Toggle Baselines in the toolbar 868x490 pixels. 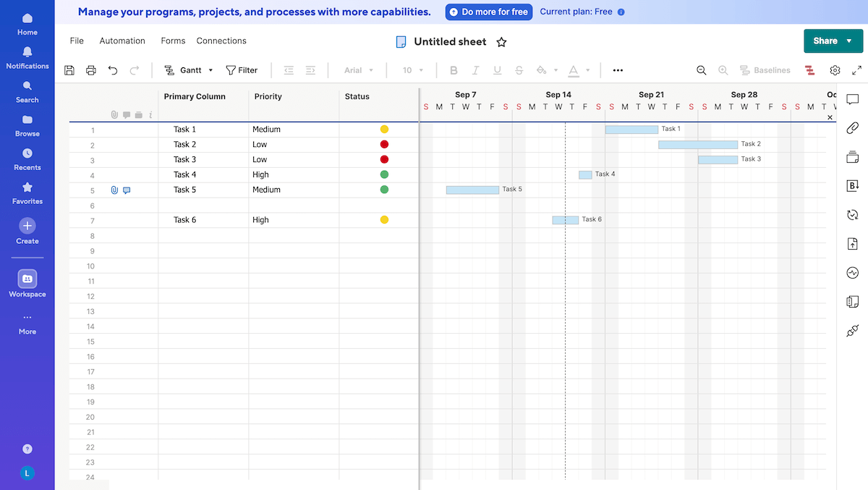point(765,70)
